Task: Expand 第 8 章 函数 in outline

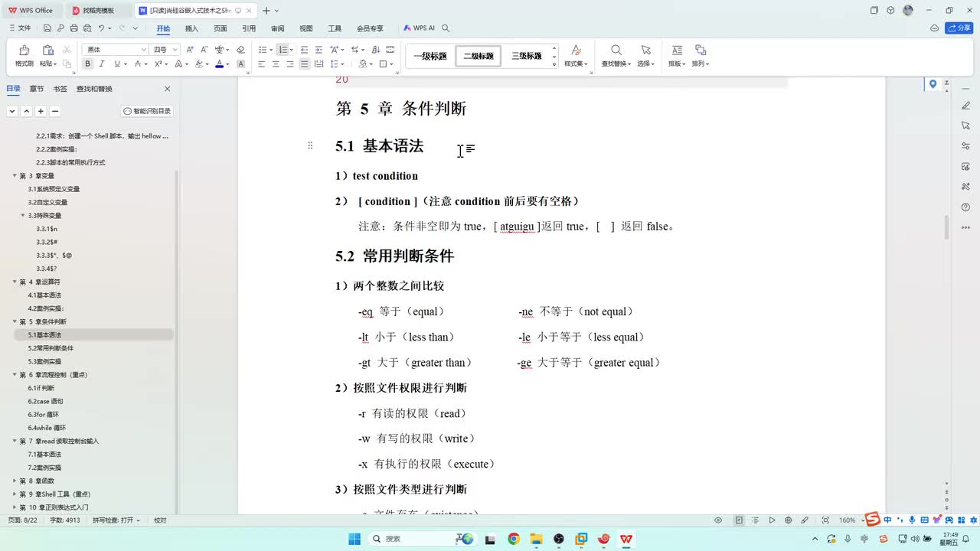Action: click(x=15, y=481)
